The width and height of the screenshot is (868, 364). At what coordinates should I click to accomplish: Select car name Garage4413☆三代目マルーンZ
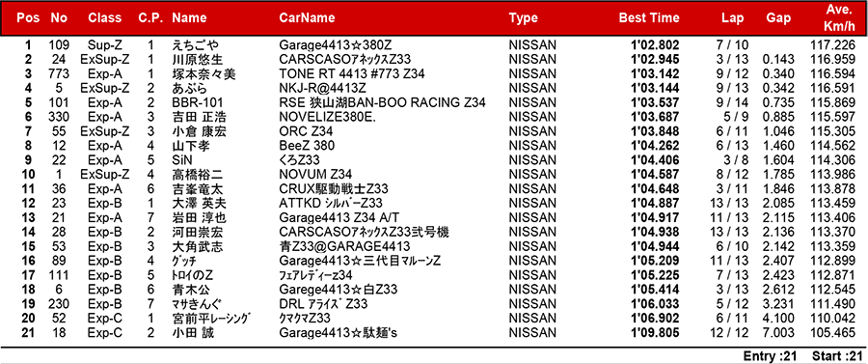tap(360, 262)
